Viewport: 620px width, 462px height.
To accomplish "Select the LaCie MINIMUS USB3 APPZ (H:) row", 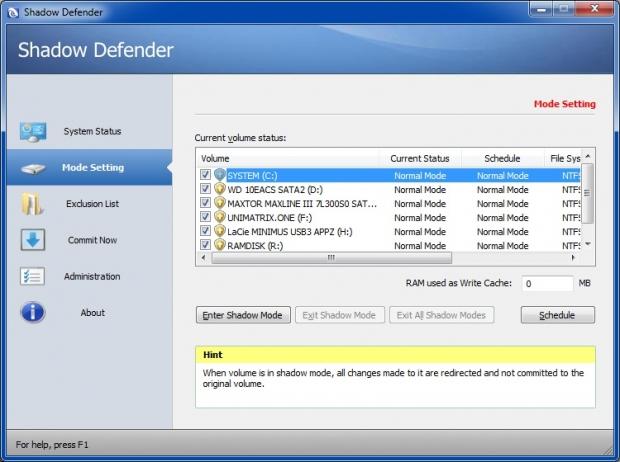I will 388,231.
